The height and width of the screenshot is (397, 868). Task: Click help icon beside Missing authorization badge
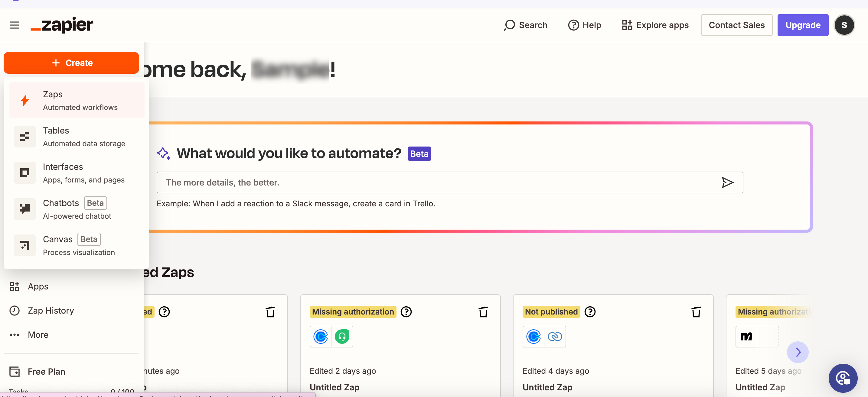pyautogui.click(x=406, y=312)
